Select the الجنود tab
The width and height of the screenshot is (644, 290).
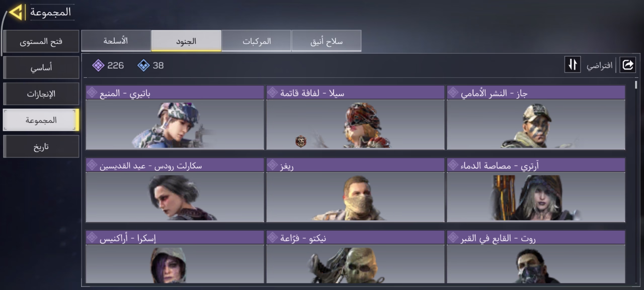[186, 41]
